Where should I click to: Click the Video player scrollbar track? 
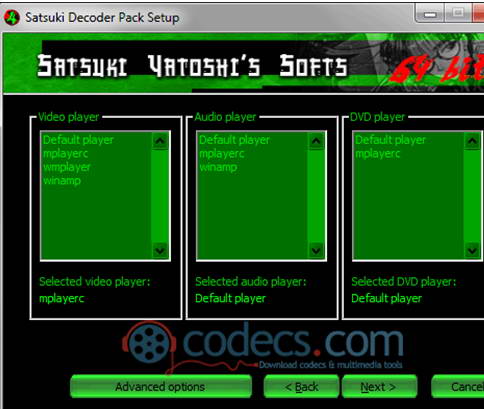point(160,196)
